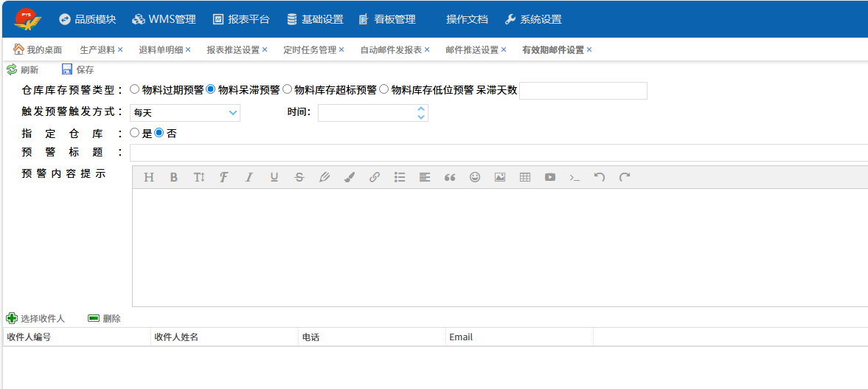Click the 保存 button
Image resolution: width=868 pixels, height=389 pixels.
pos(78,69)
